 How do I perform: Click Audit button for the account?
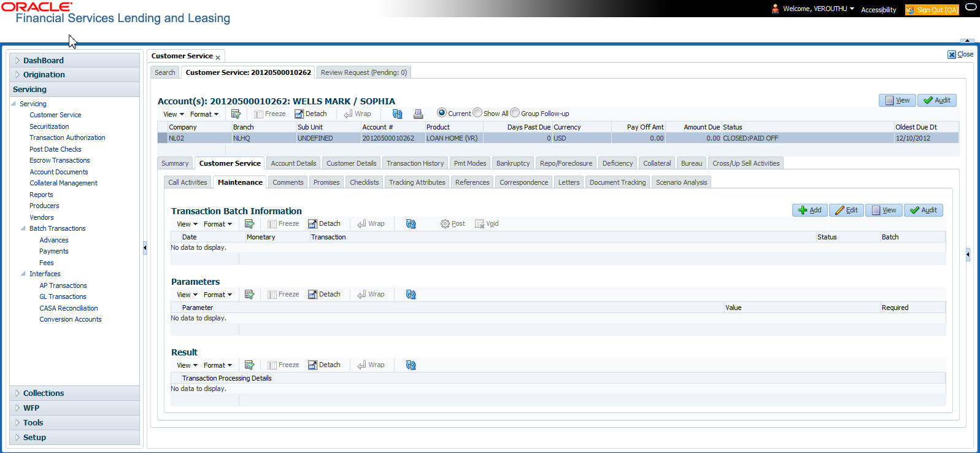[937, 100]
